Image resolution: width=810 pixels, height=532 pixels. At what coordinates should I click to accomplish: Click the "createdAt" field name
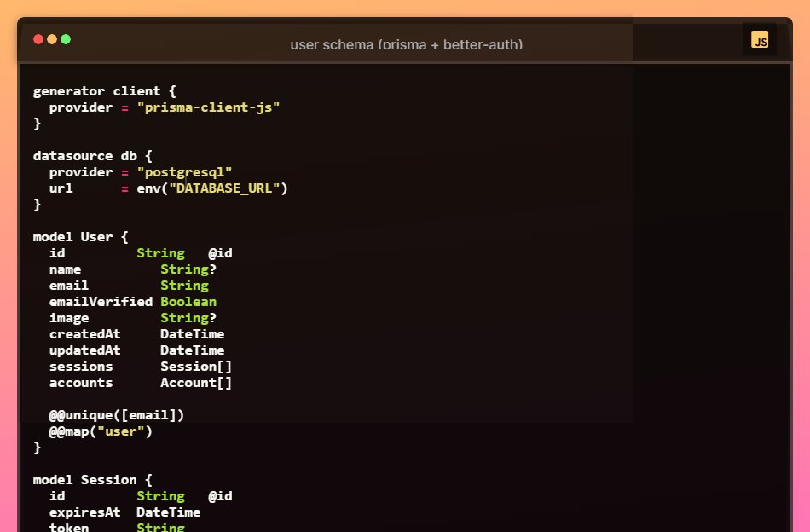coord(84,334)
